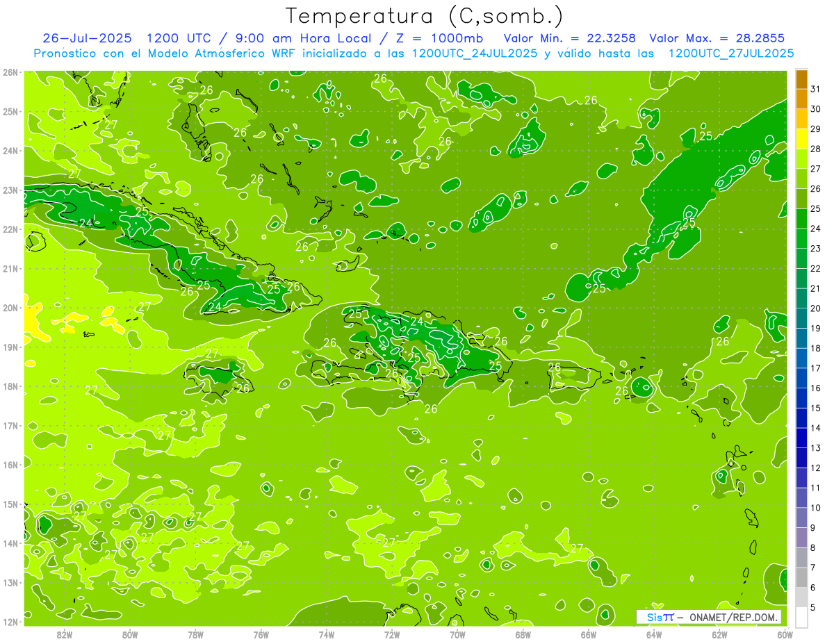Click longitude axis label "82W"

click(x=65, y=634)
